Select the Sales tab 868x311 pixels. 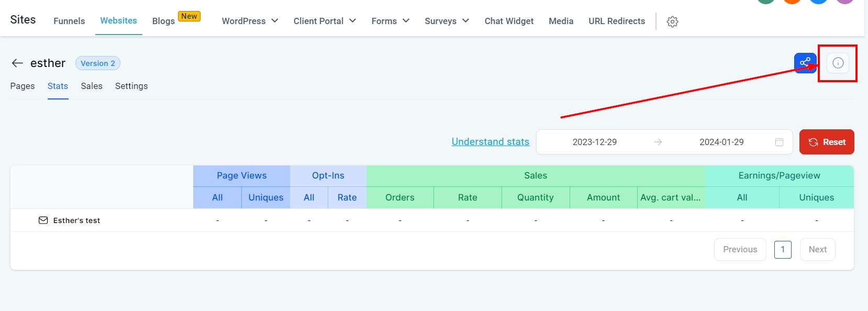92,86
